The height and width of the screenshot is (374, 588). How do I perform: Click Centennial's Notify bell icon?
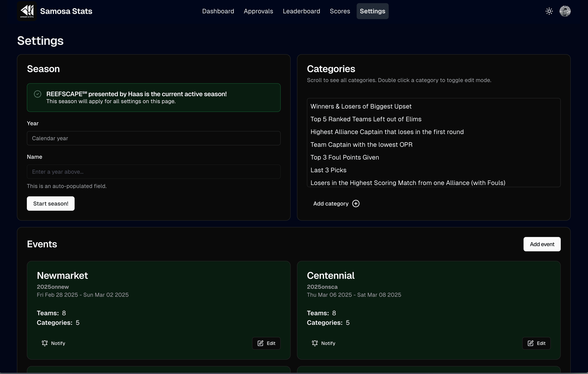pos(315,343)
